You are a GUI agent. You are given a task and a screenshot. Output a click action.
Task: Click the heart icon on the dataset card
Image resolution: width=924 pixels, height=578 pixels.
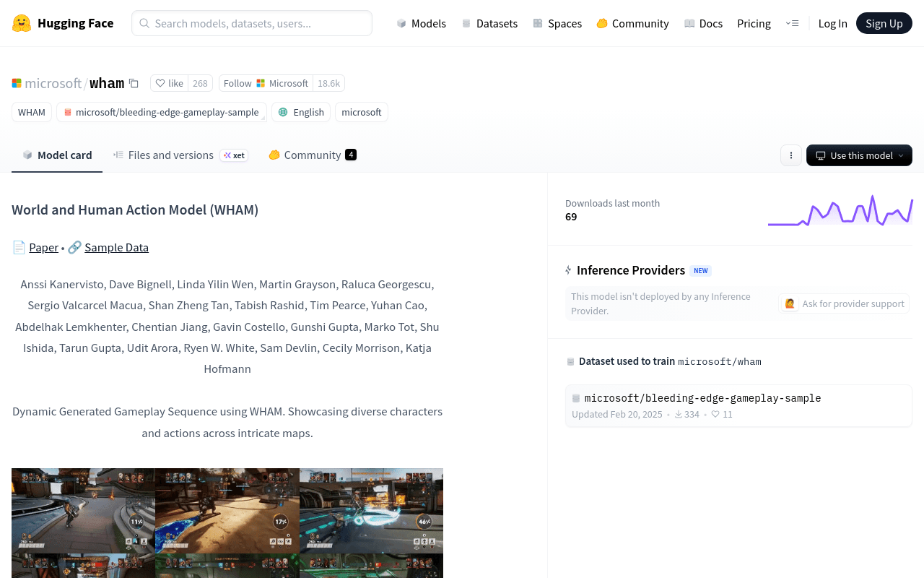coord(715,415)
